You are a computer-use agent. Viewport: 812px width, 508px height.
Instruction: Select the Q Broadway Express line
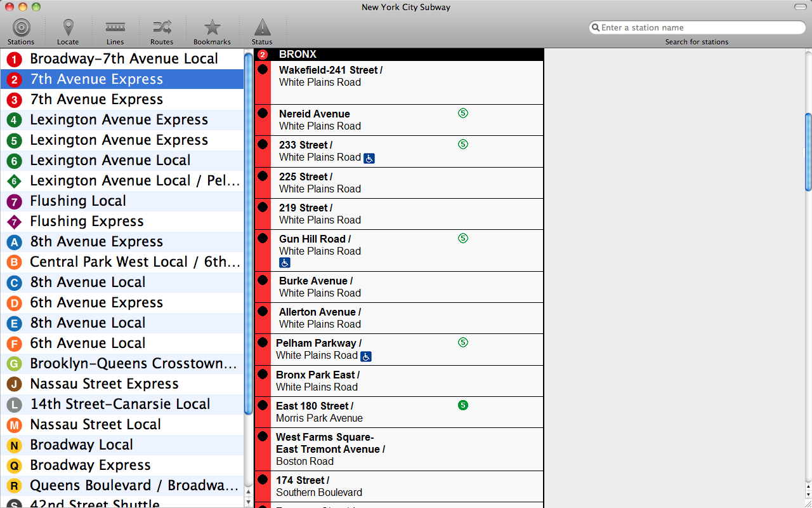click(x=122, y=465)
